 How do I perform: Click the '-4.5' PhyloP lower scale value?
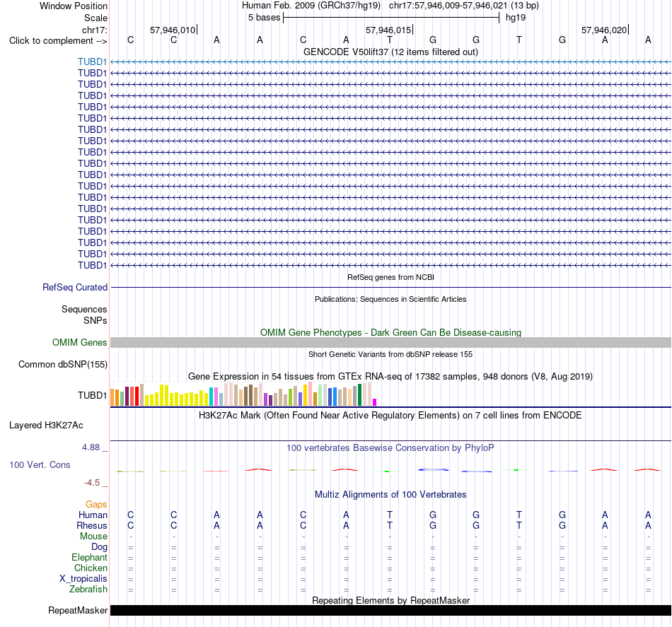pos(92,483)
